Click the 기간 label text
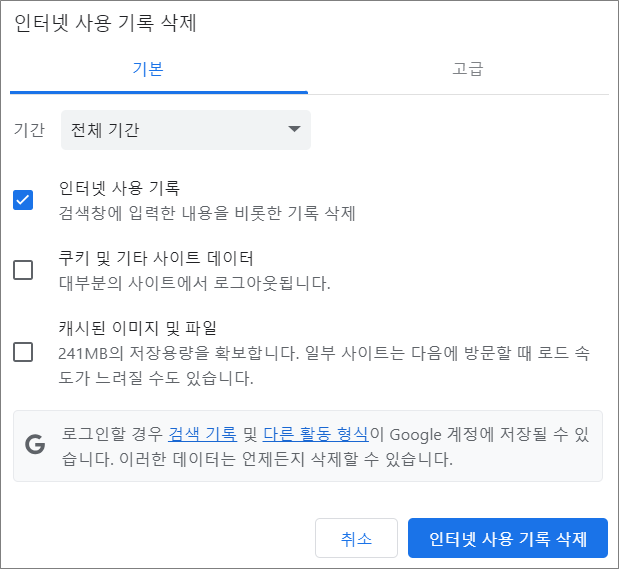 29,130
